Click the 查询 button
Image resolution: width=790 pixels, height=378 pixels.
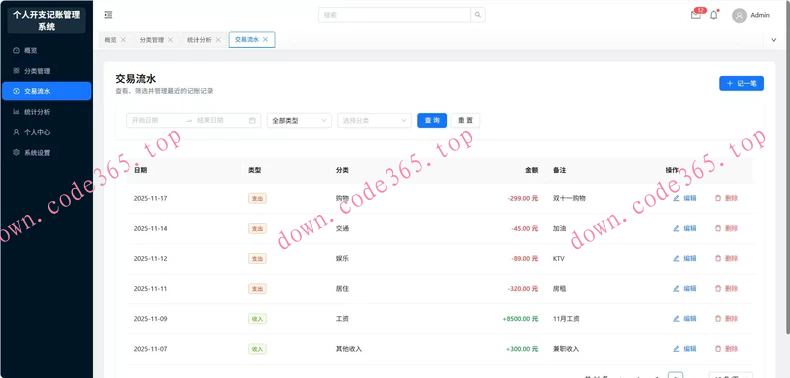432,120
